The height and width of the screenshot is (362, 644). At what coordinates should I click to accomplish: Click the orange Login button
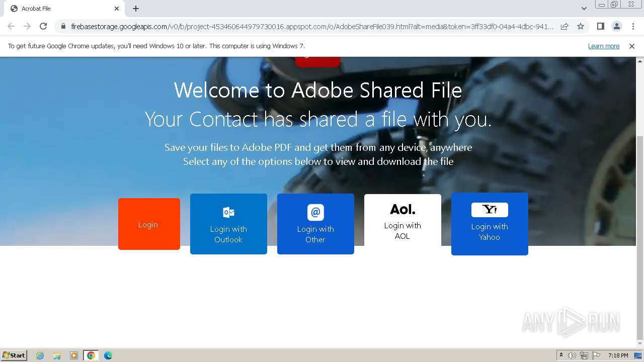[x=149, y=224]
